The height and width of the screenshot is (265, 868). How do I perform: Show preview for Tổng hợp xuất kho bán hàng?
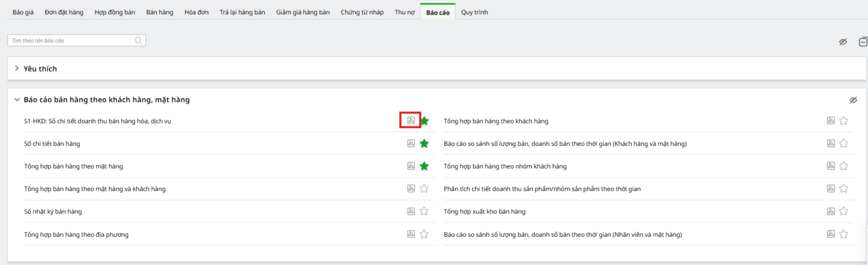(x=831, y=211)
